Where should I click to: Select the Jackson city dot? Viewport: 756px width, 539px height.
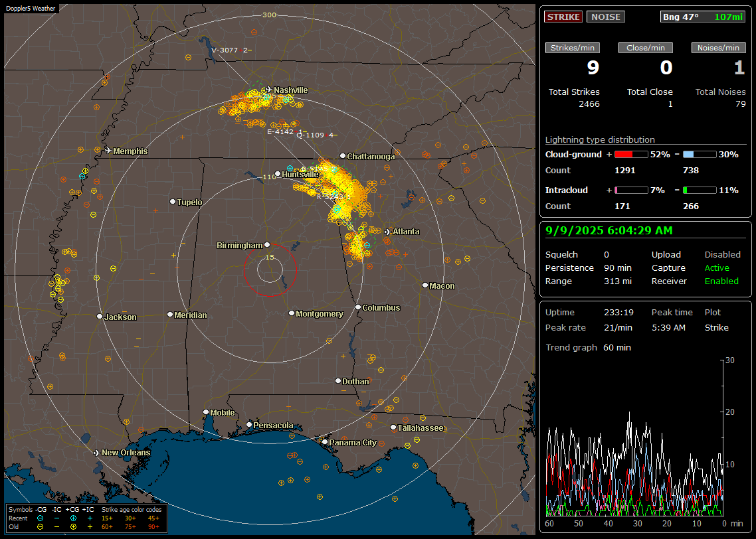point(100,317)
